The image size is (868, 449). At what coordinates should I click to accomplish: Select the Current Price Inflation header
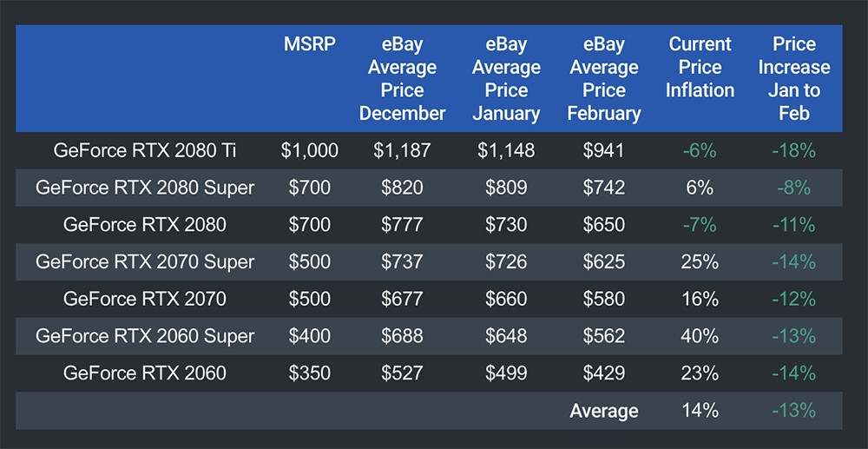(x=700, y=68)
